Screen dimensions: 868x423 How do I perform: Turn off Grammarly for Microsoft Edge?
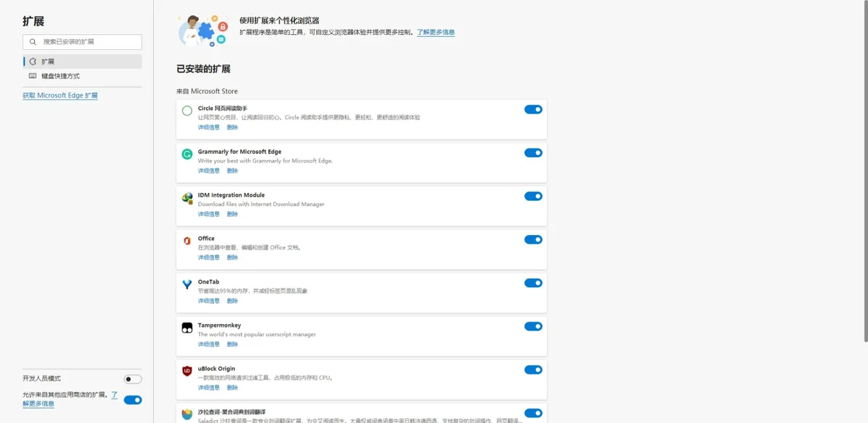point(533,153)
